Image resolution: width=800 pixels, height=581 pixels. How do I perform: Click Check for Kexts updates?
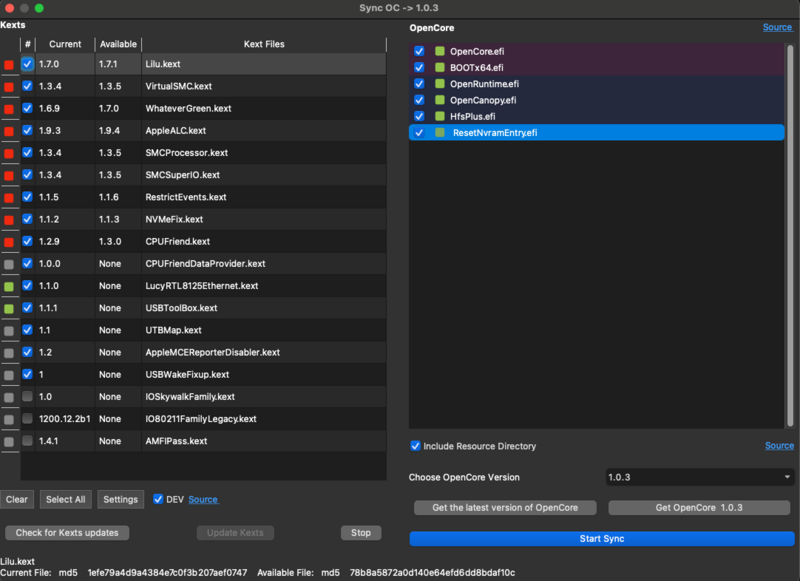coord(66,533)
